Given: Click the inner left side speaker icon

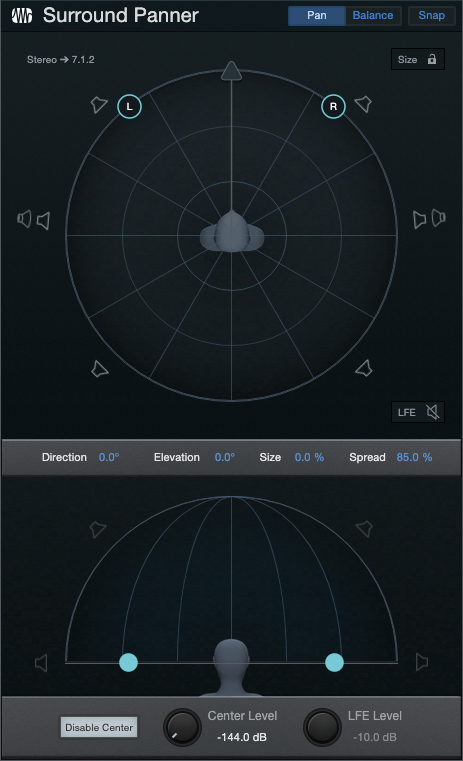Looking at the screenshot, I should click(44, 221).
